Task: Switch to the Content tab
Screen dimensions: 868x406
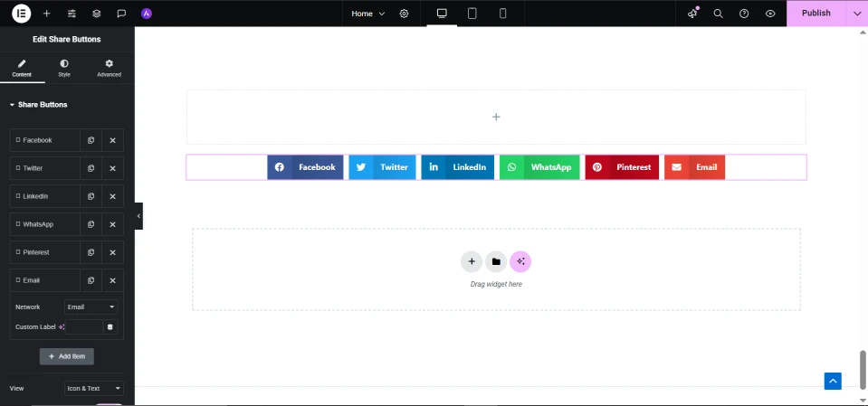Action: coord(22,69)
